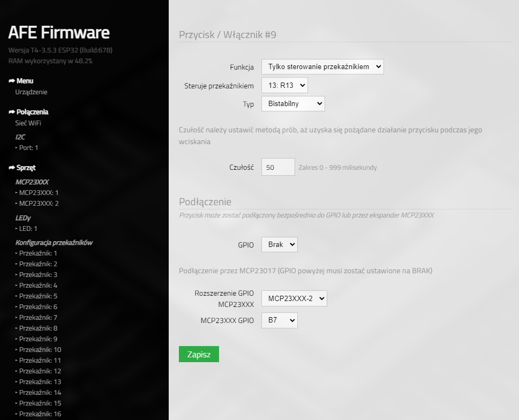This screenshot has width=519, height=420.
Task: Click the 'Przycisk / Włącznik #9' heading
Action: tap(228, 34)
